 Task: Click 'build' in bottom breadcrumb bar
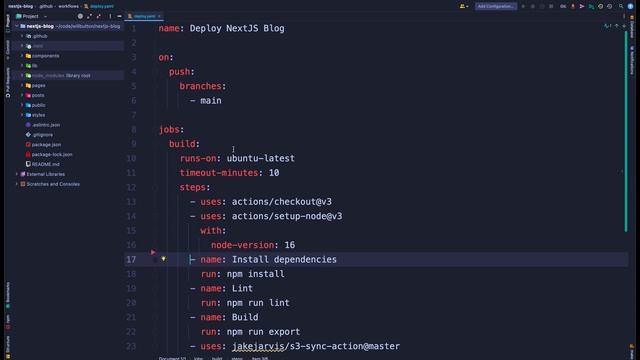(217, 358)
